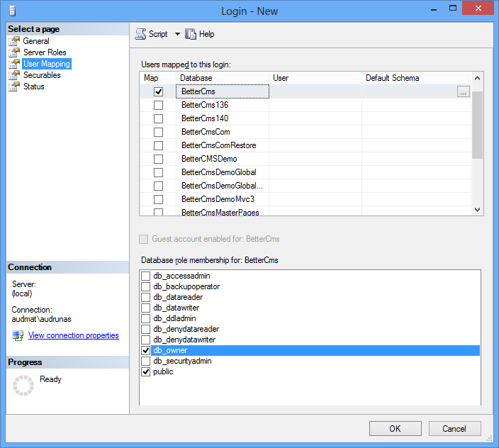
Task: Check the BetterCms136 map checkbox
Action: (x=158, y=105)
